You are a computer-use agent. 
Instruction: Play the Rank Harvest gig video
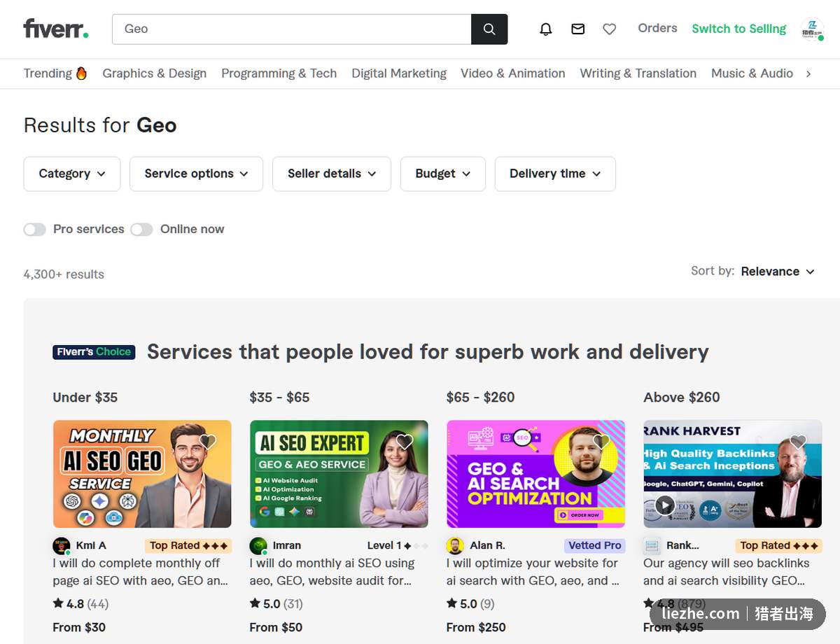[665, 505]
